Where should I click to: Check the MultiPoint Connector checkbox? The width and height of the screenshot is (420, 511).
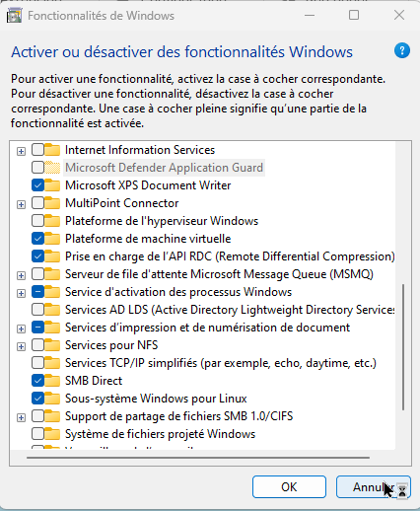[x=37, y=203]
